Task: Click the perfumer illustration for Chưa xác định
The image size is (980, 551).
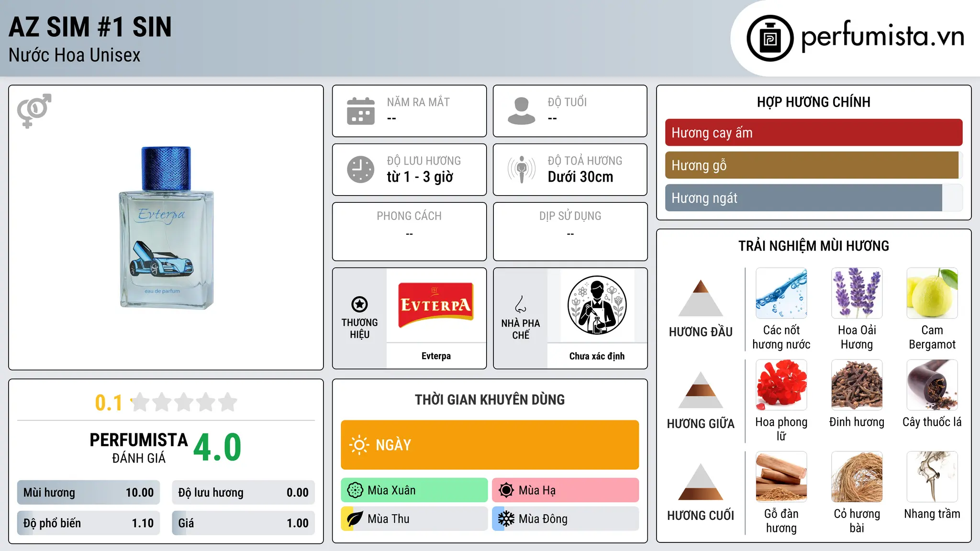Action: [x=597, y=305]
